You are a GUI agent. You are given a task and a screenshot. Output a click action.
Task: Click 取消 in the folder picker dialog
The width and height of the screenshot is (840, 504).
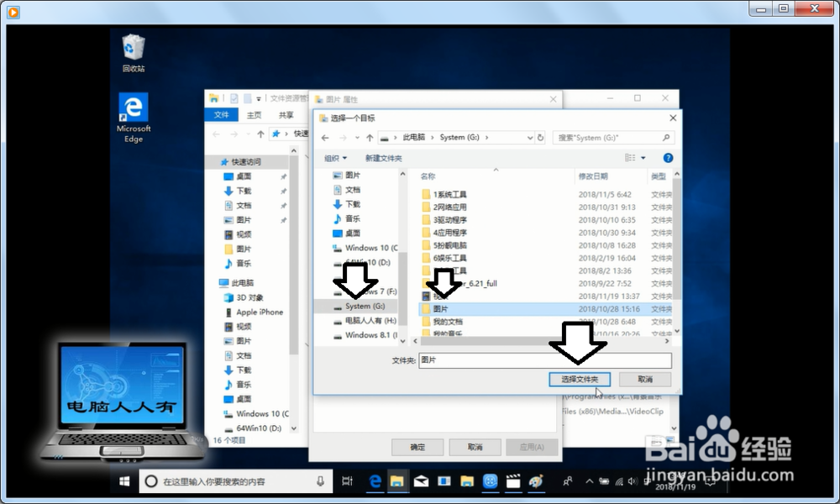point(645,379)
